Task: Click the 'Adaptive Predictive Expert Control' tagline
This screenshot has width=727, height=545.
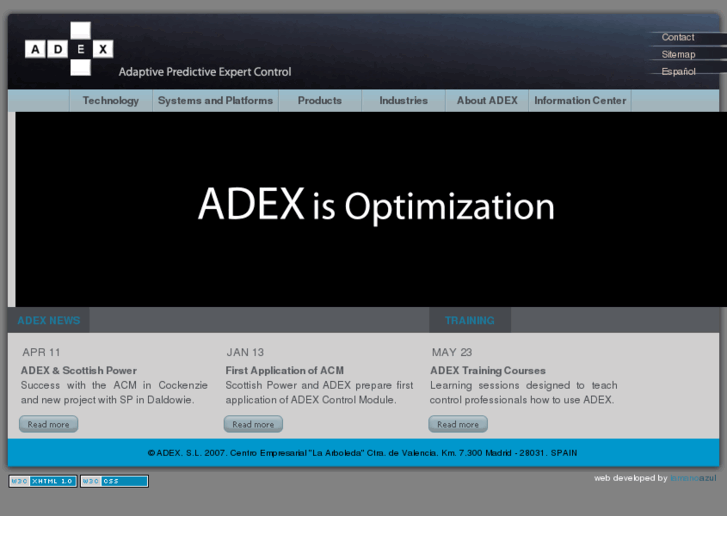Action: [205, 72]
